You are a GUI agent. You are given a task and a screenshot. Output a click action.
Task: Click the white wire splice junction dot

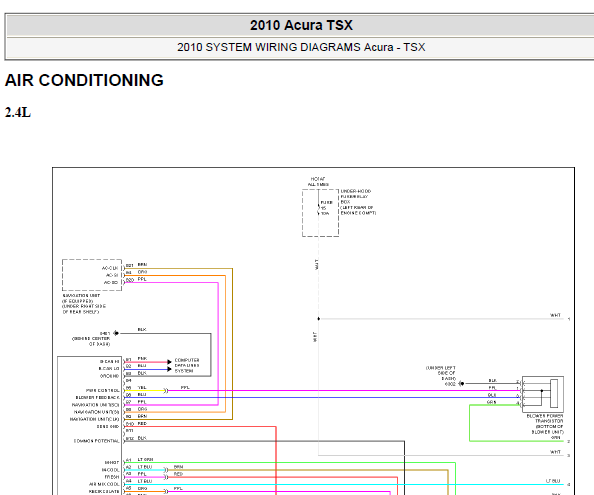pos(319,319)
